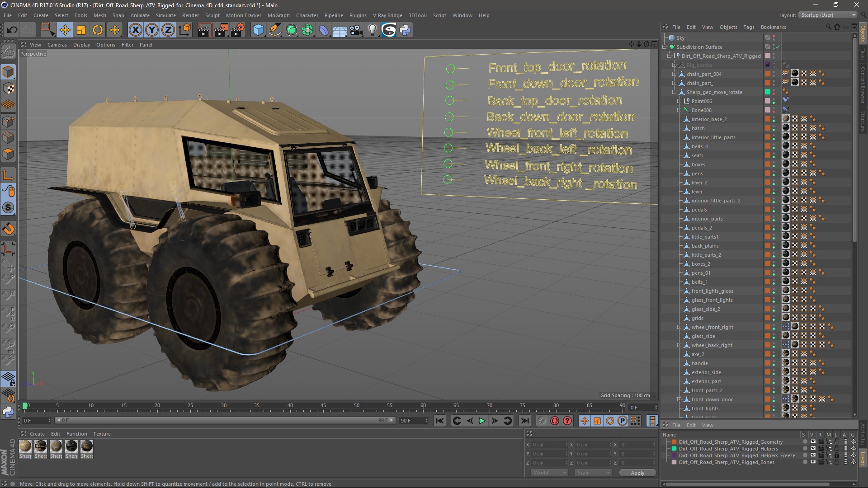
Task: Click the Python script icon in toolbar
Action: (x=405, y=30)
